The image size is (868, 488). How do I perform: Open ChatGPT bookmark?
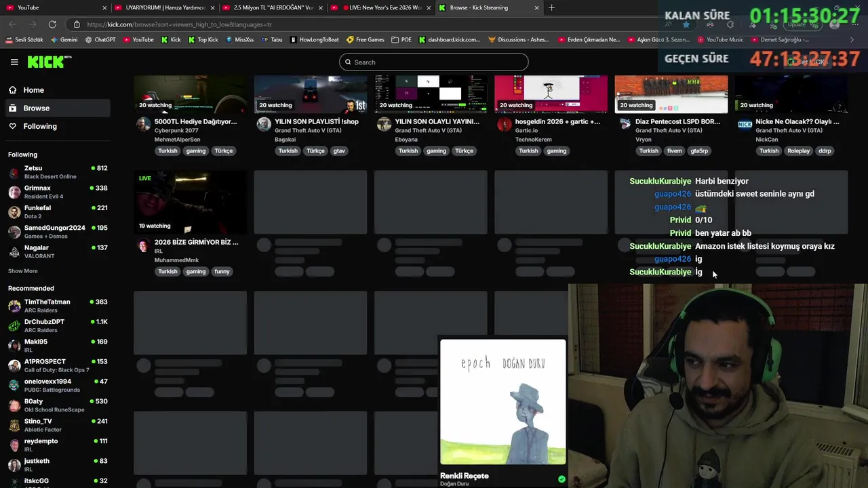point(100,40)
